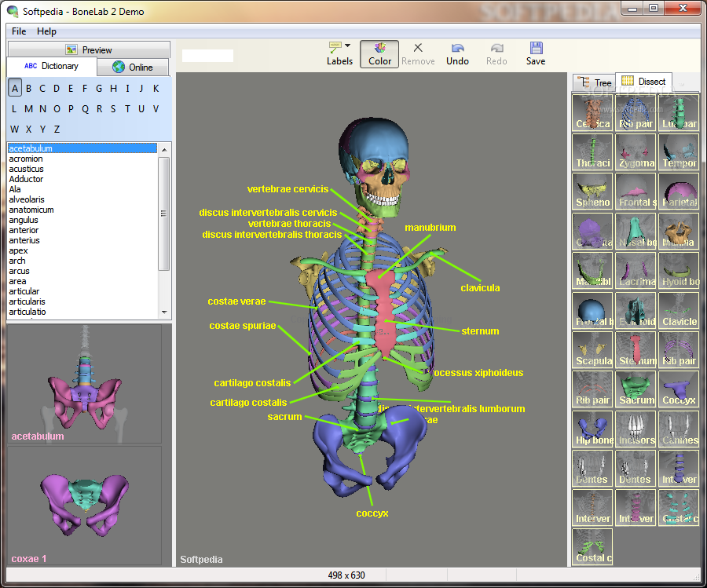This screenshot has width=707, height=588.
Task: Select letter S in alphabet index
Action: coord(112,108)
